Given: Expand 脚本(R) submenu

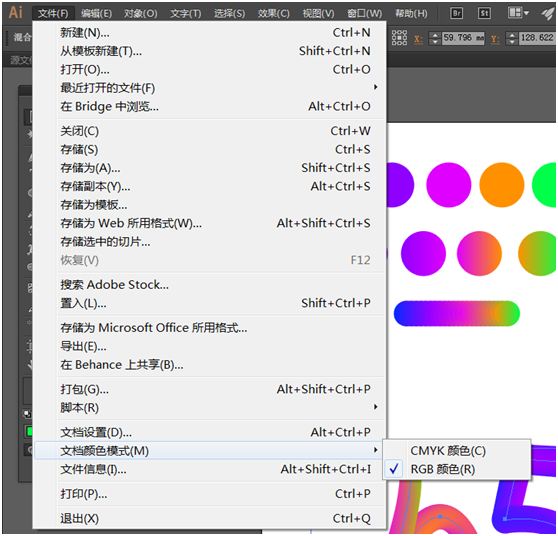Looking at the screenshot, I should point(210,408).
